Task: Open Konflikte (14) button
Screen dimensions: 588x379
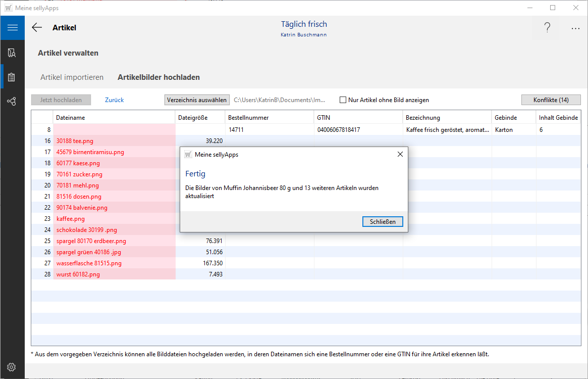Action: click(x=551, y=100)
